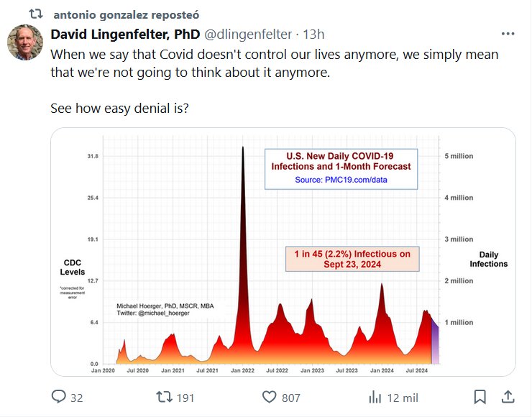Click "antonio gonzalez reposteó" label
The height and width of the screenshot is (417, 532).
pos(127,14)
